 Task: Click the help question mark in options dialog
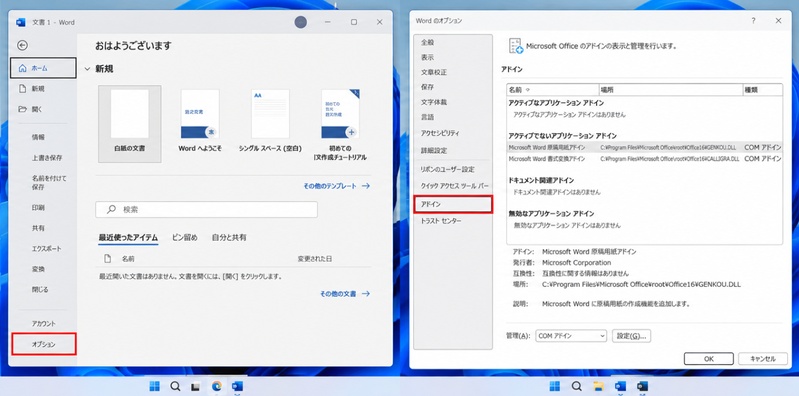tap(753, 21)
